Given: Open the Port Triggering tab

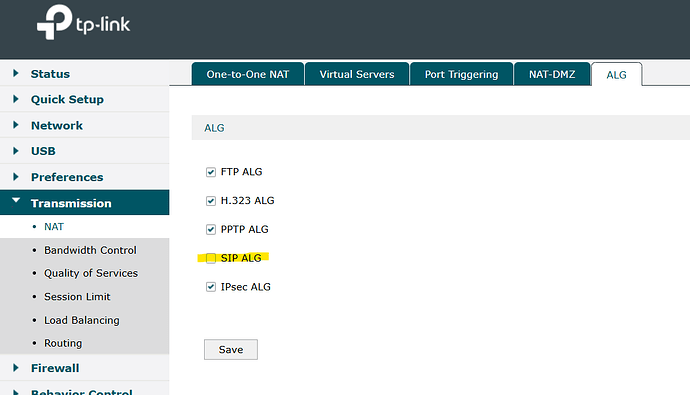Looking at the screenshot, I should click(x=461, y=74).
